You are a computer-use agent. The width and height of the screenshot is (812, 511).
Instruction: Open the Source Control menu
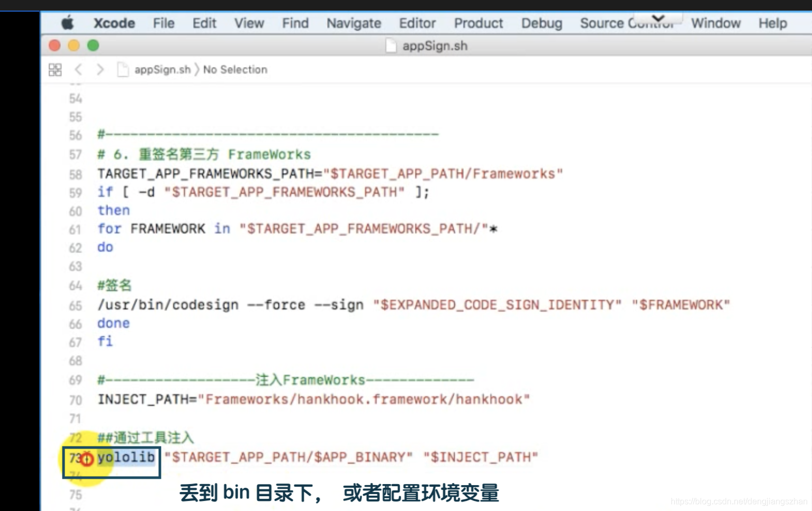coord(627,23)
